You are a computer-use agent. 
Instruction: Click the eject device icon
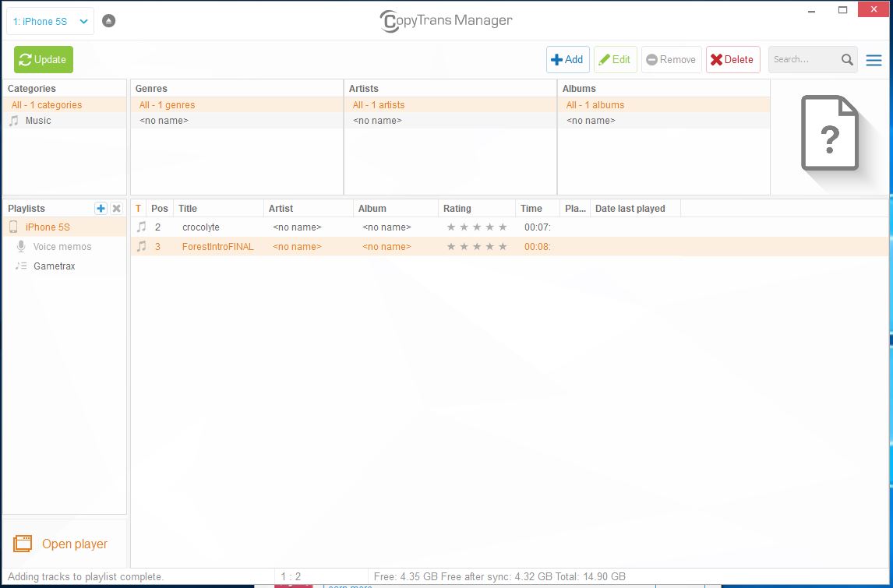click(x=109, y=21)
